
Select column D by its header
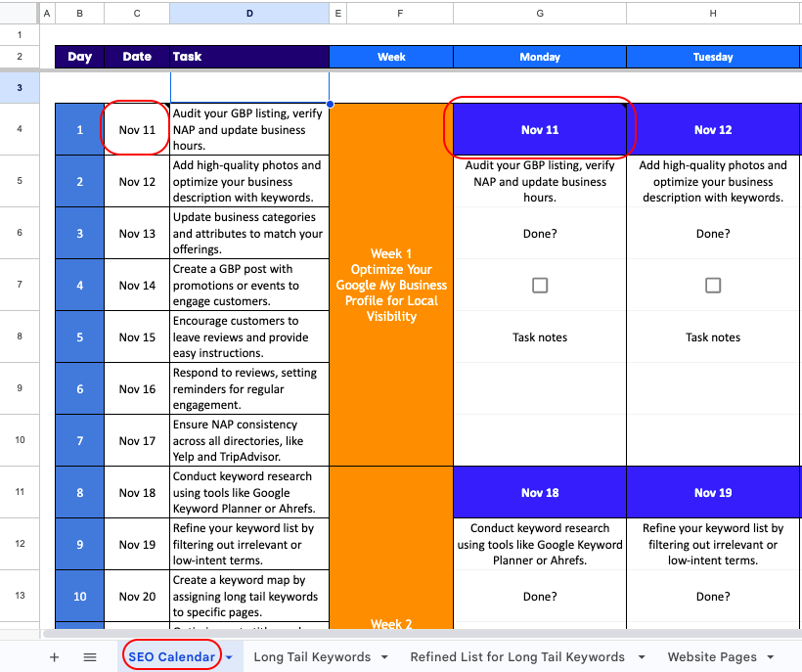(249, 14)
